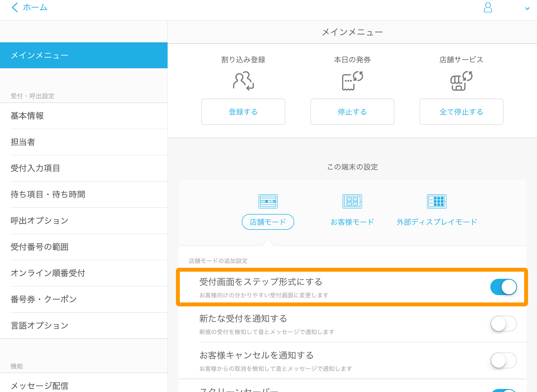Toggle the スクリーンセーバー switch
This screenshot has height=392, width=537.
(503, 390)
